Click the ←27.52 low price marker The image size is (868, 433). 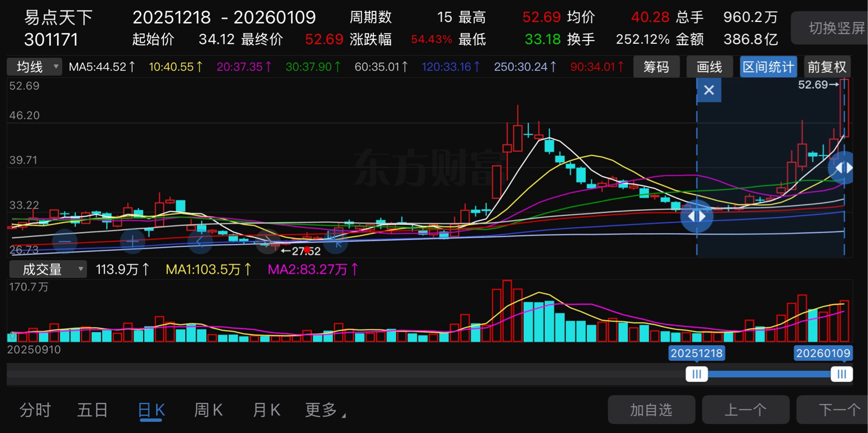point(300,251)
